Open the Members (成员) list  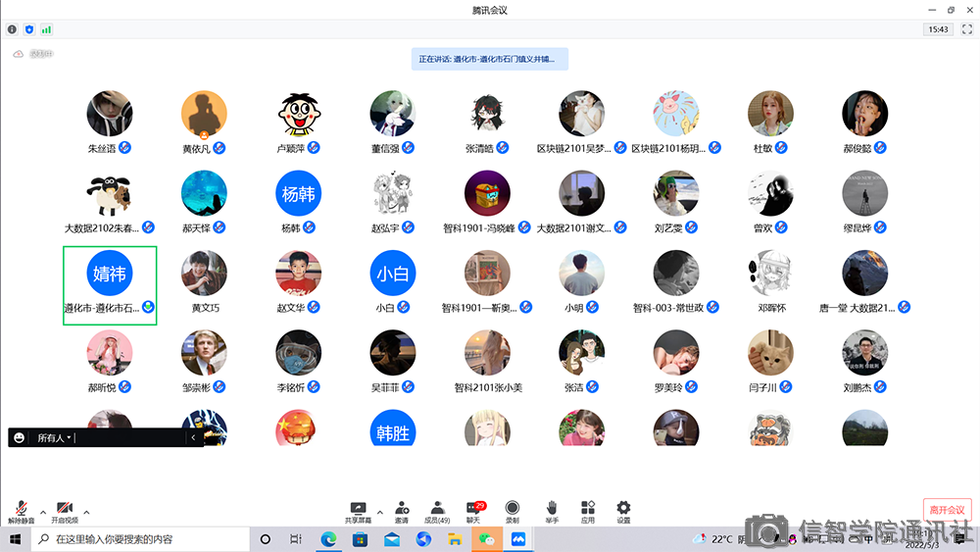point(437,510)
